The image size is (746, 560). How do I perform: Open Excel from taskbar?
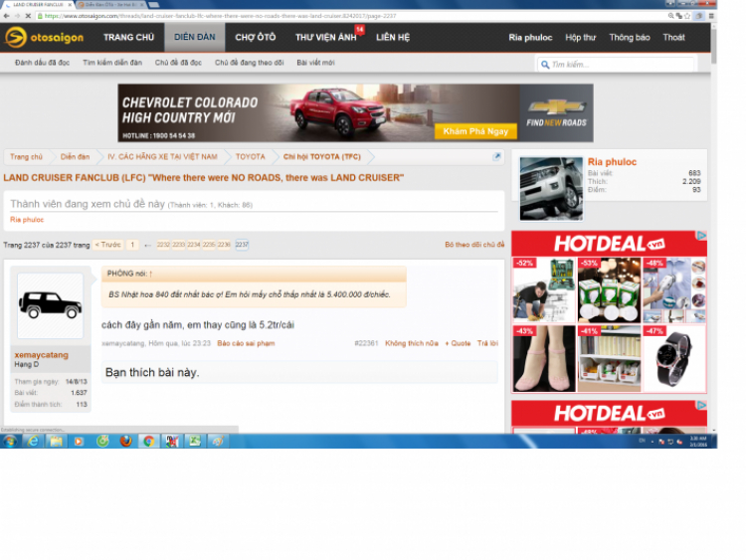click(195, 441)
